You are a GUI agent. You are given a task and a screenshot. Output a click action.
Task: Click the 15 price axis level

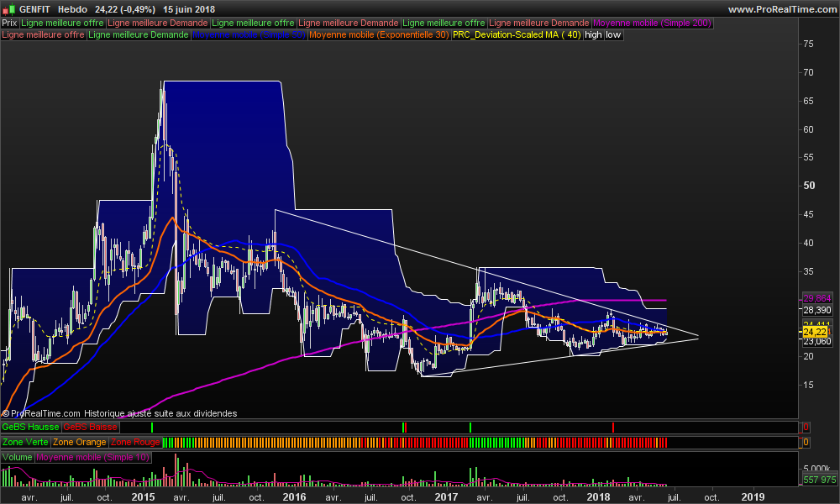[x=808, y=385]
